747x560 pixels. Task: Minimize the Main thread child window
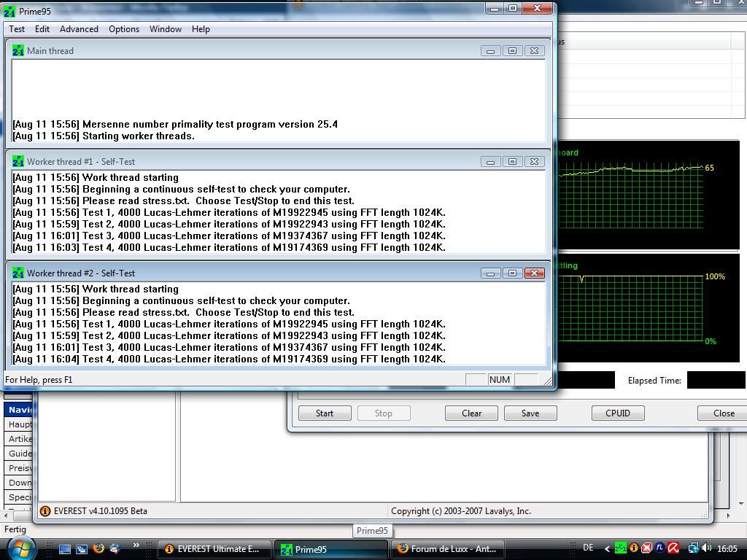491,51
